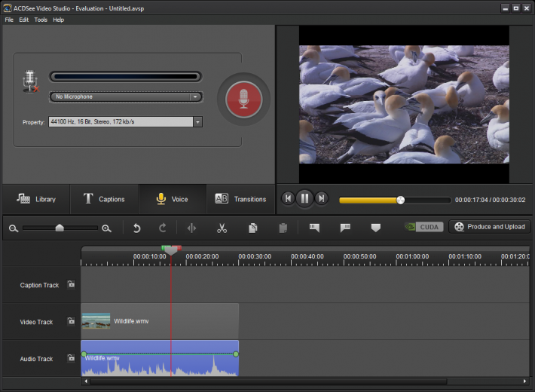535x392 pixels.
Task: Click the 00:01:00:00 ruler mark
Action: [x=412, y=256]
